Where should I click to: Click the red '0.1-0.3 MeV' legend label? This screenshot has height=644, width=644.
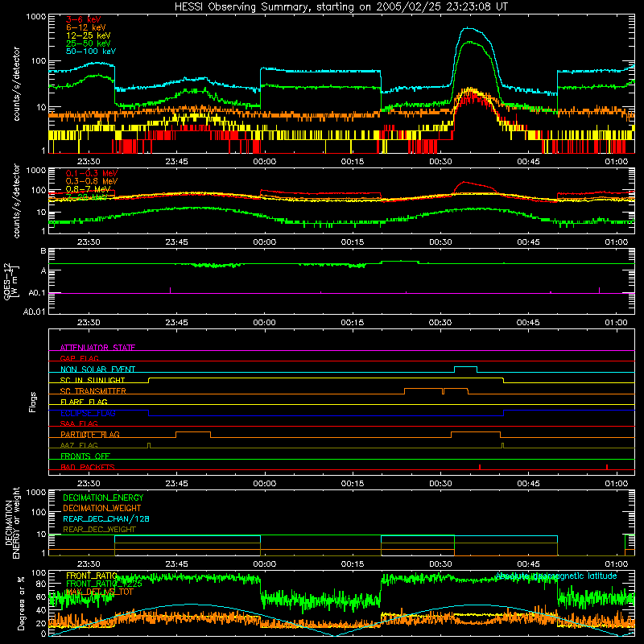click(x=92, y=173)
